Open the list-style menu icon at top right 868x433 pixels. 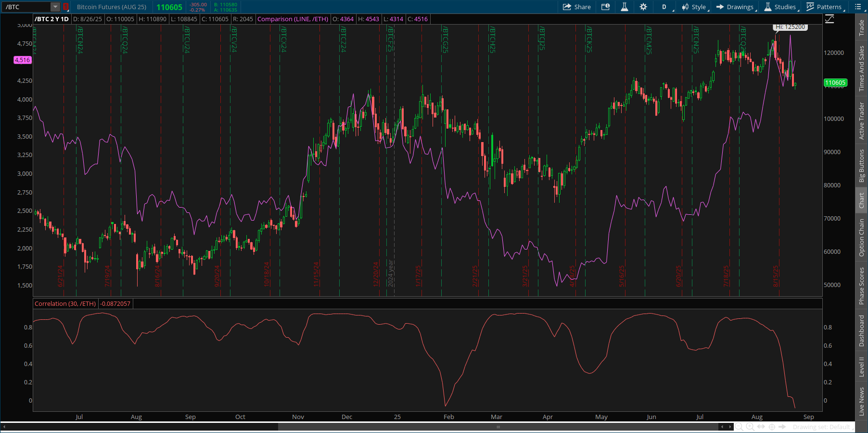point(858,7)
